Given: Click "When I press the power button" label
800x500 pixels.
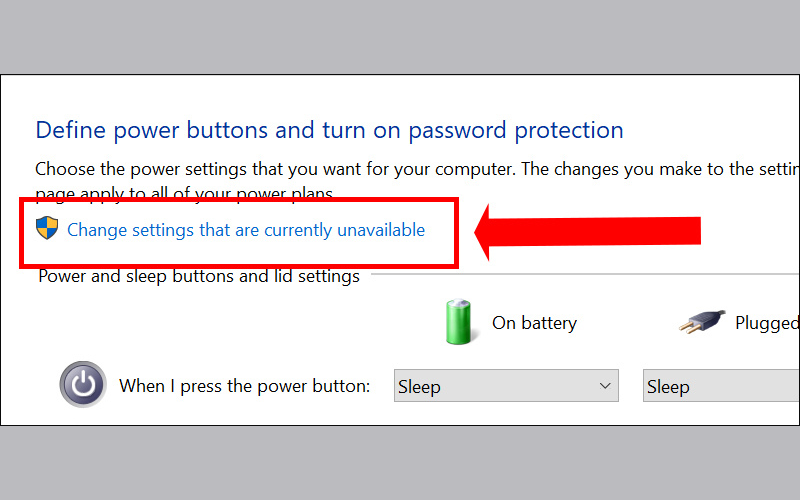Looking at the screenshot, I should point(245,386).
